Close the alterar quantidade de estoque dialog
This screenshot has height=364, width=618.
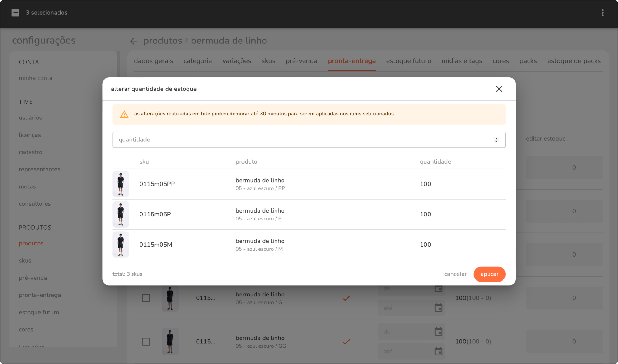499,89
